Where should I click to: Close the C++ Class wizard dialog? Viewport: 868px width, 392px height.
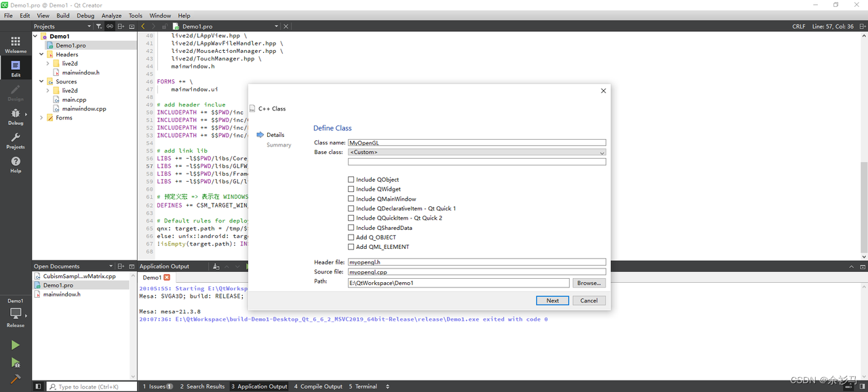click(x=604, y=91)
